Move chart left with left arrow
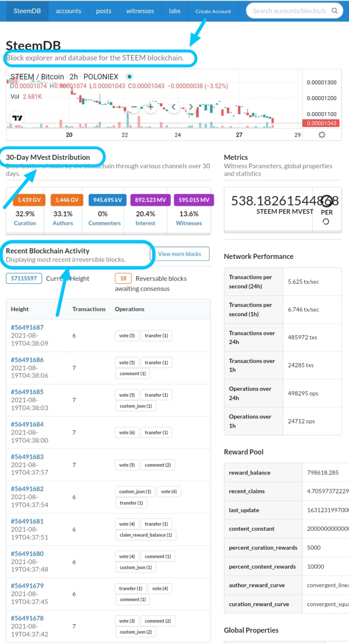Screen dimensions: 349x644 pyautogui.click(x=174, y=107)
